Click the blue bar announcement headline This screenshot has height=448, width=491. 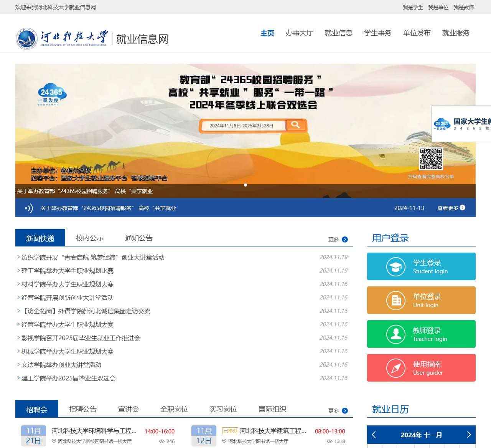108,208
